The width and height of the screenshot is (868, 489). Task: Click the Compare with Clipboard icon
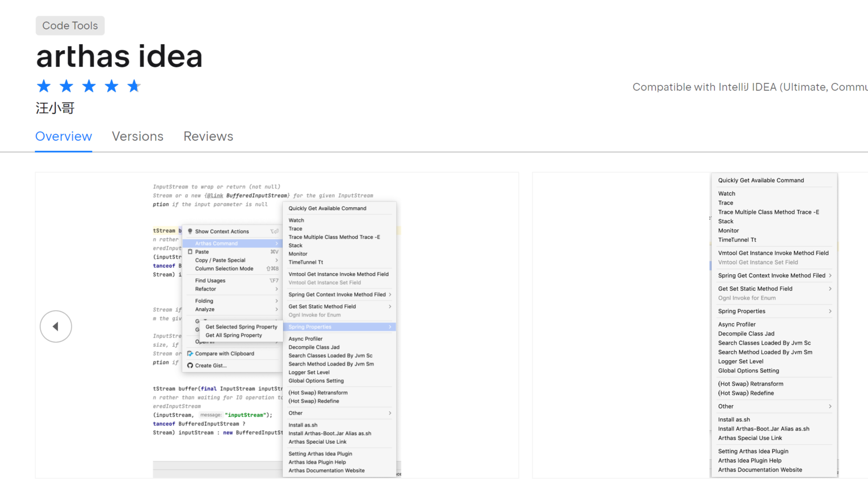click(190, 353)
